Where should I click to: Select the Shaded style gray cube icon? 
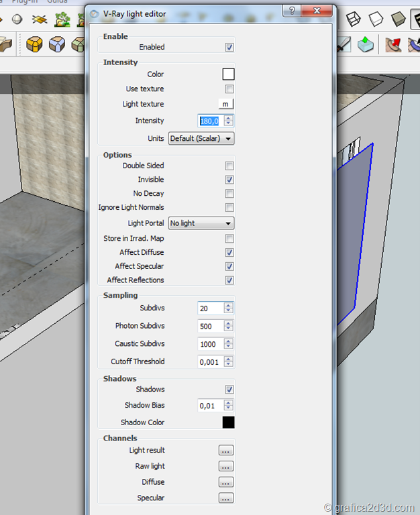coord(399,18)
